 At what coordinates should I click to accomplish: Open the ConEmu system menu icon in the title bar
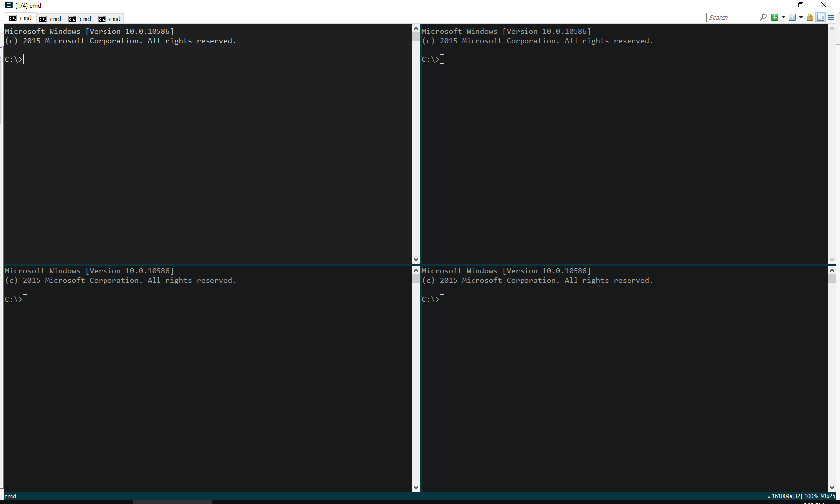[x=8, y=5]
